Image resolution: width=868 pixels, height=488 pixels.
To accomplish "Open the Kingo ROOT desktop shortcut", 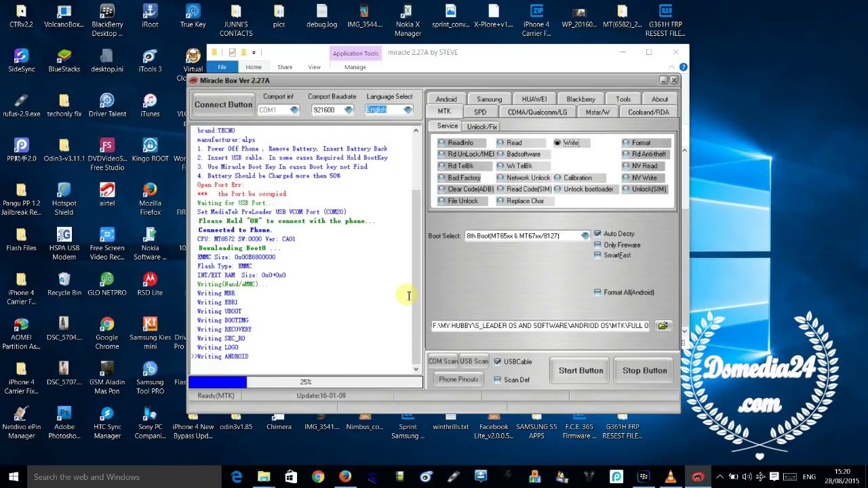I will pos(150,150).
